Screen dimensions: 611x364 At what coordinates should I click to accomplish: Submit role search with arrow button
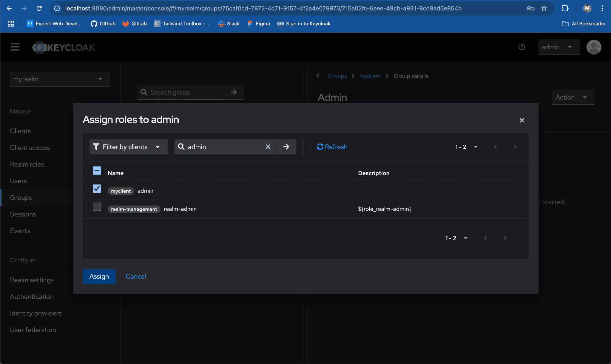point(286,147)
